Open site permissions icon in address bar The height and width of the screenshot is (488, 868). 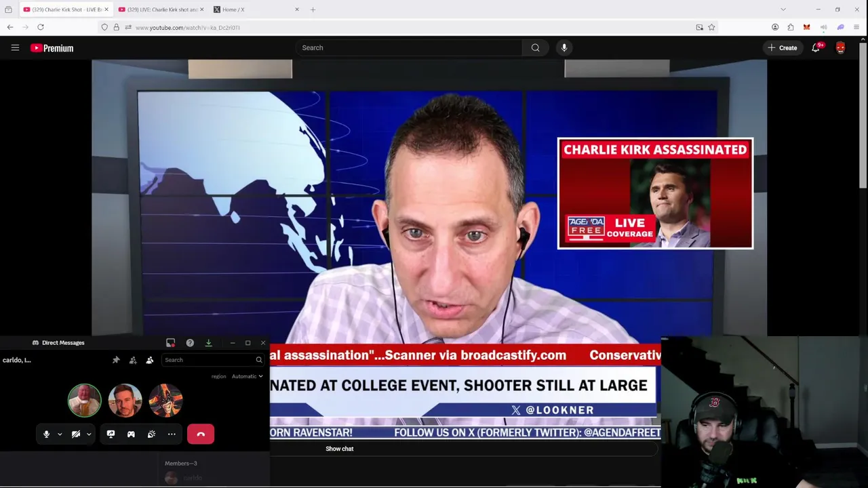(128, 27)
